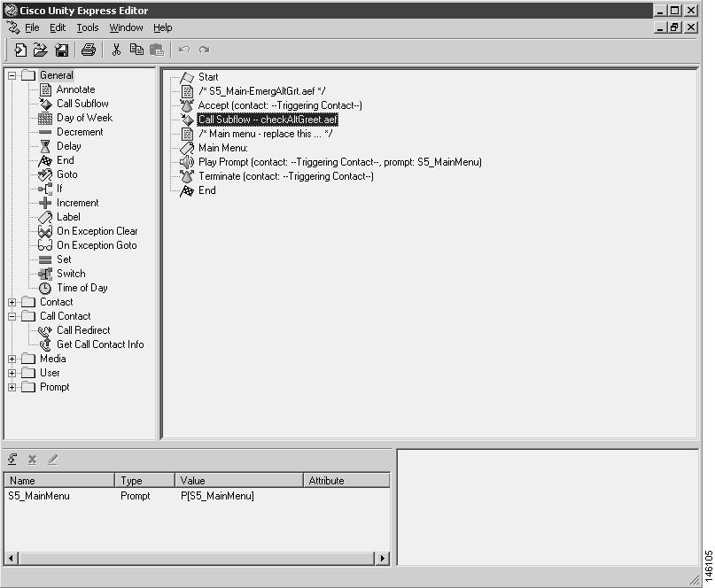Select the Decrement step icon

tap(45, 132)
